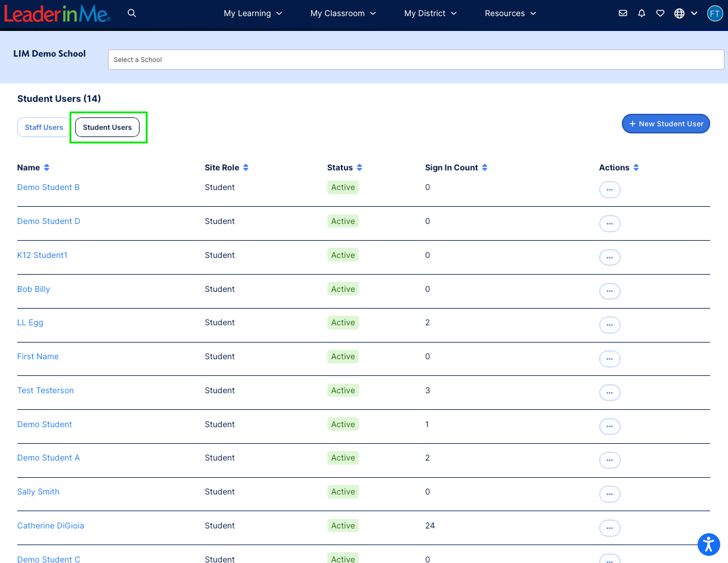Open the language chevron next to the globe
The width and height of the screenshot is (728, 563).
click(x=693, y=13)
